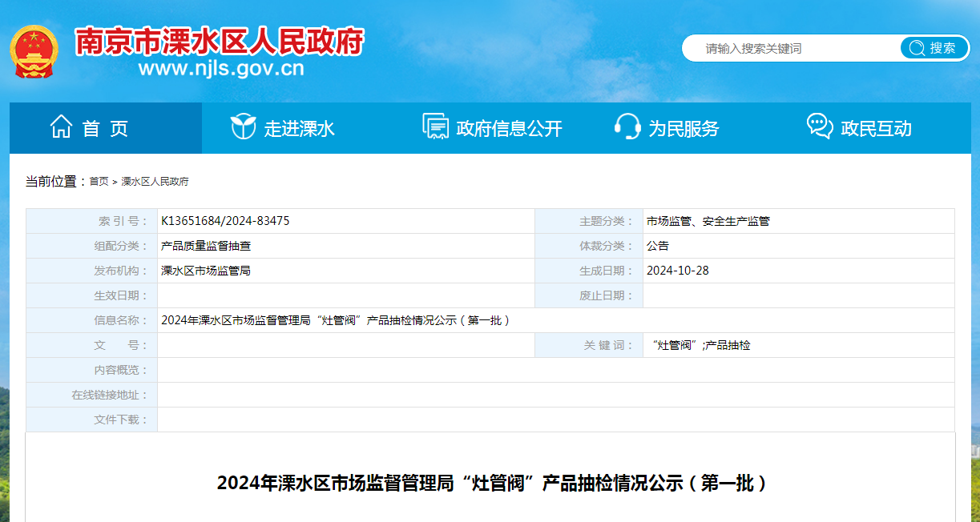Image resolution: width=980 pixels, height=522 pixels.
Task: Click the document icon beside 政府信息公开
Action: coord(435,127)
